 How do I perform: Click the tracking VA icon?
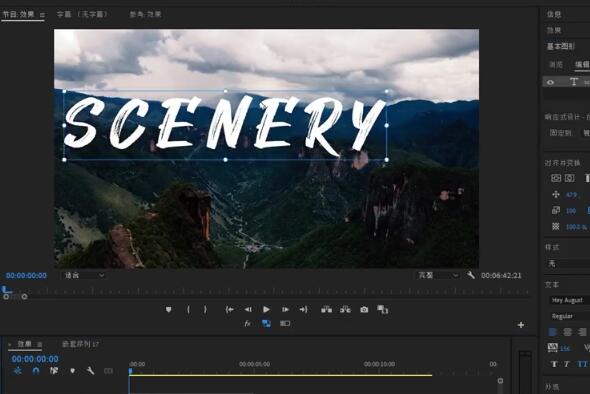click(552, 347)
